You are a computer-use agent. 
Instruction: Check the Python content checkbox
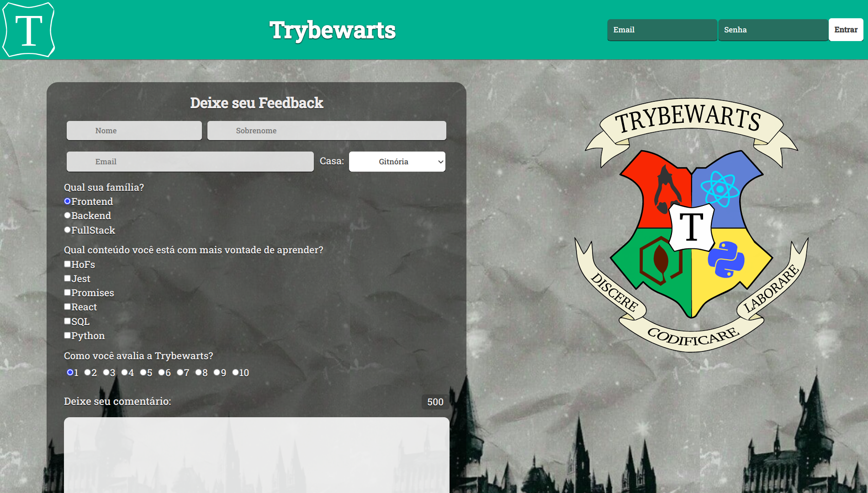(68, 336)
